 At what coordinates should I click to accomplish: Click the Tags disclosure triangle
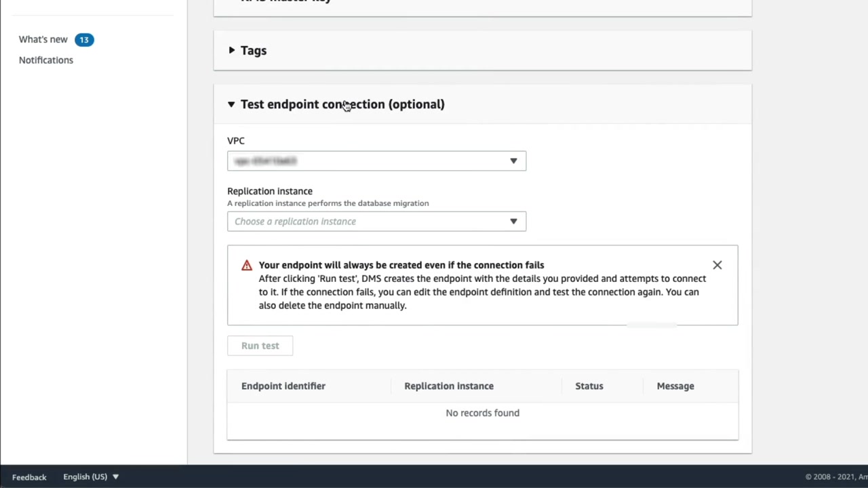(x=232, y=50)
